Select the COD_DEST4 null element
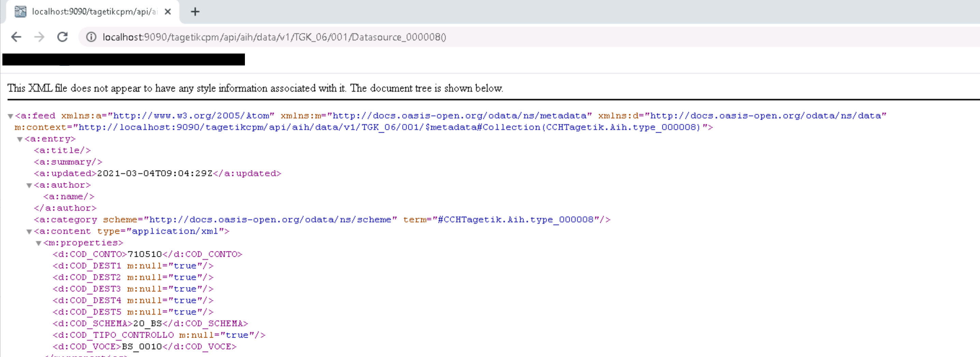 (133, 300)
